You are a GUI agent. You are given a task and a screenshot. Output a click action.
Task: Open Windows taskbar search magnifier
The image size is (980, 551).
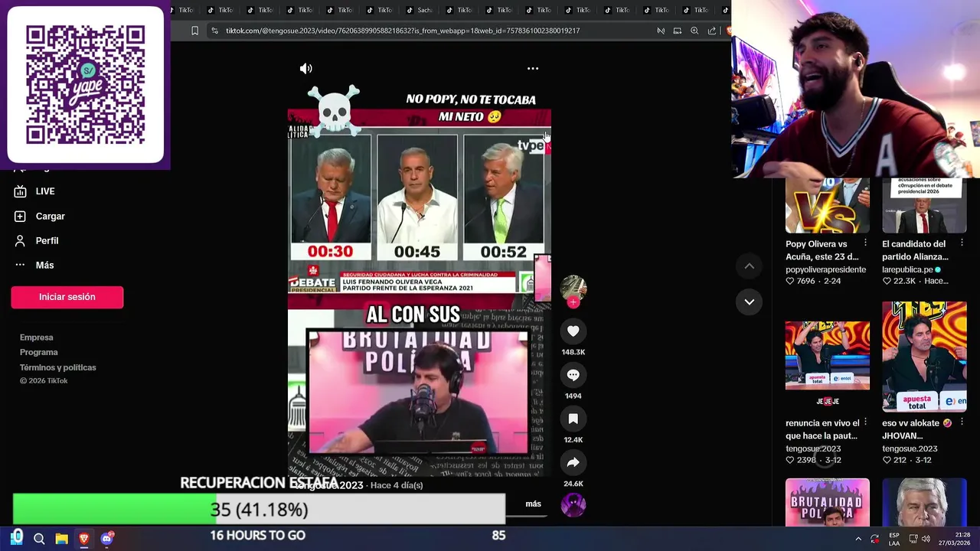click(39, 539)
